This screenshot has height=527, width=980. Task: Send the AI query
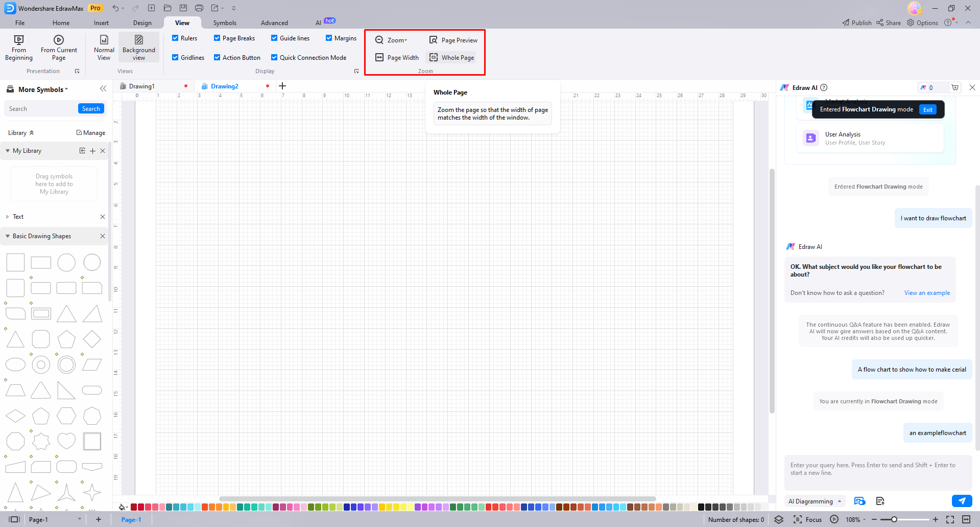[962, 501]
